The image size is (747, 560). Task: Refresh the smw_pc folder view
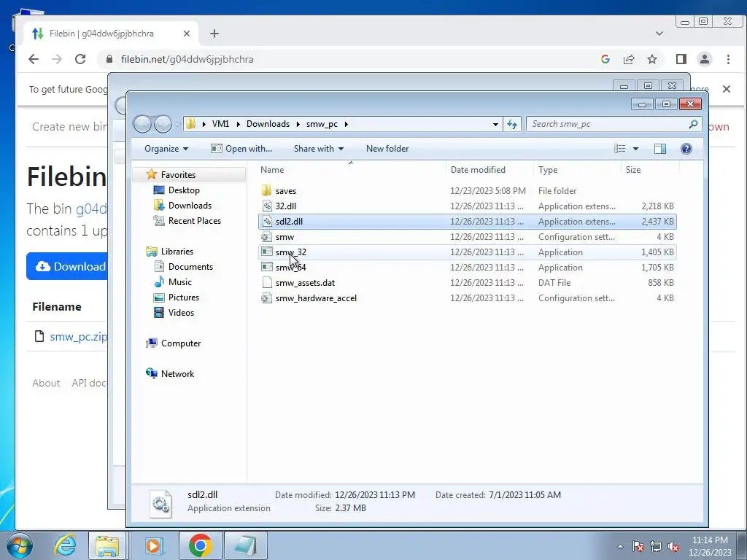(512, 124)
